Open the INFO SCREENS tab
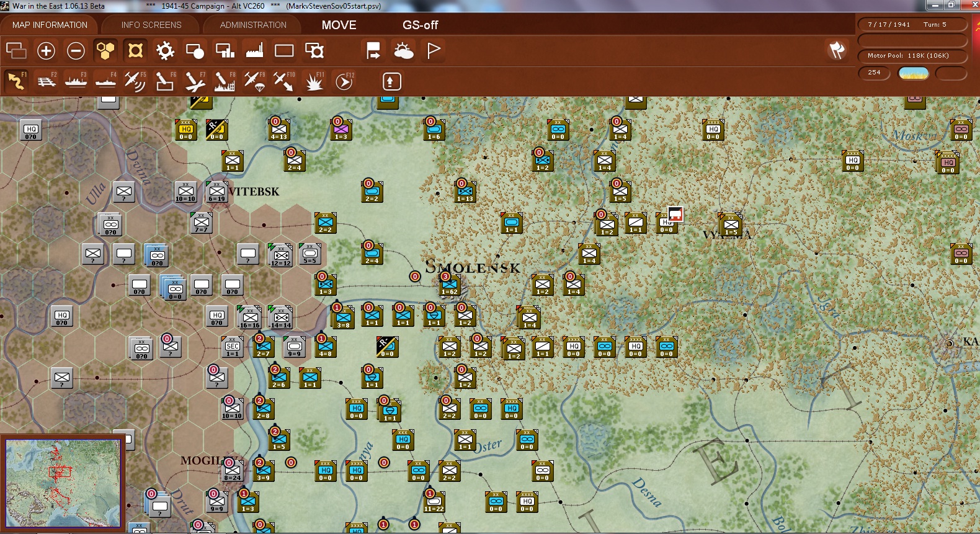 tap(151, 25)
